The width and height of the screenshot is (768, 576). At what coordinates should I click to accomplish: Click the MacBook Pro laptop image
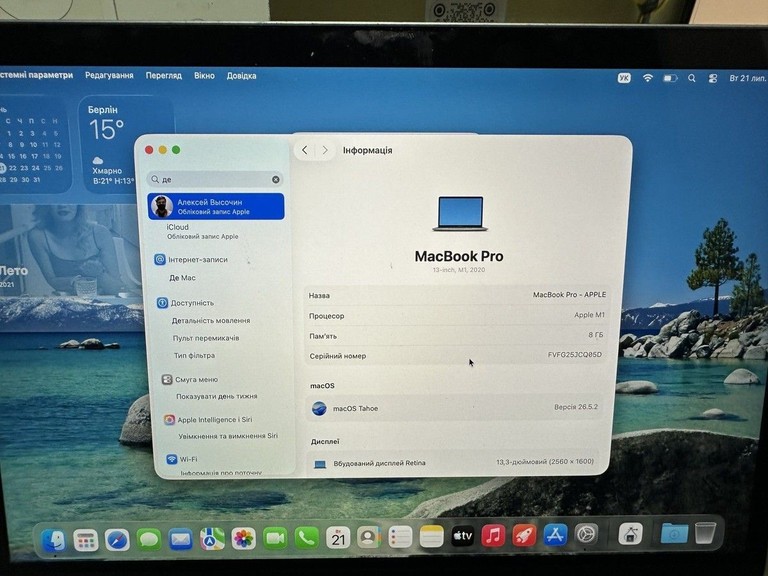[x=459, y=214]
